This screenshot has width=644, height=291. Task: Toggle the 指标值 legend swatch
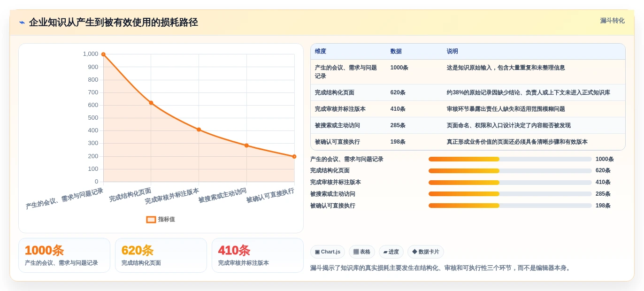(x=151, y=219)
